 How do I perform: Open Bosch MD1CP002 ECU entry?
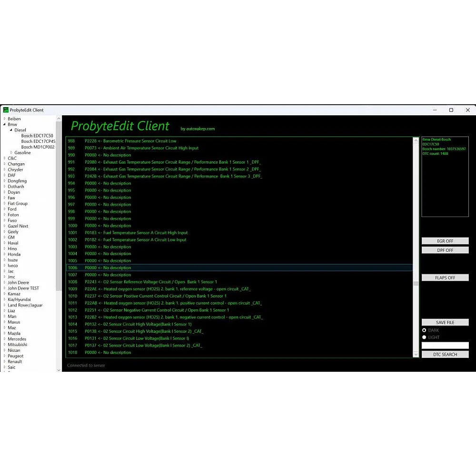pos(38,147)
